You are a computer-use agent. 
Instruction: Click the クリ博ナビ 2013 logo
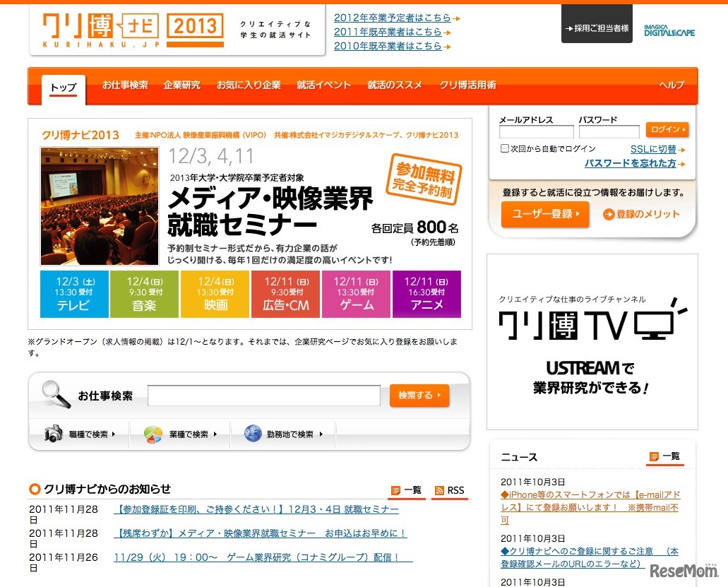[133, 30]
